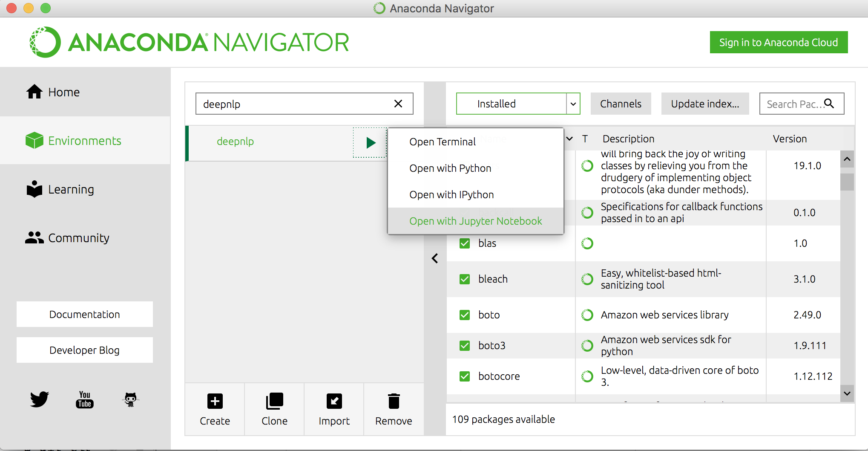Screen dimensions: 868x451
Task: Click the Version column header
Action: tap(790, 139)
